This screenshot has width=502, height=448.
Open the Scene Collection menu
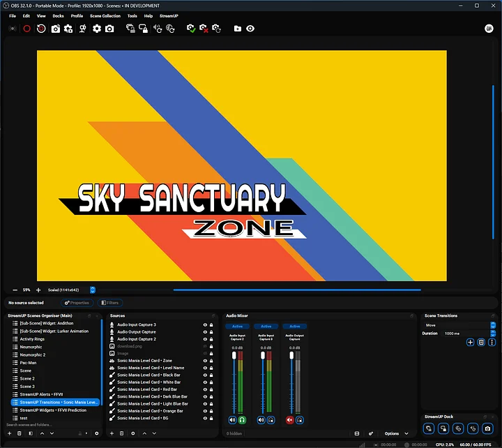105,16
